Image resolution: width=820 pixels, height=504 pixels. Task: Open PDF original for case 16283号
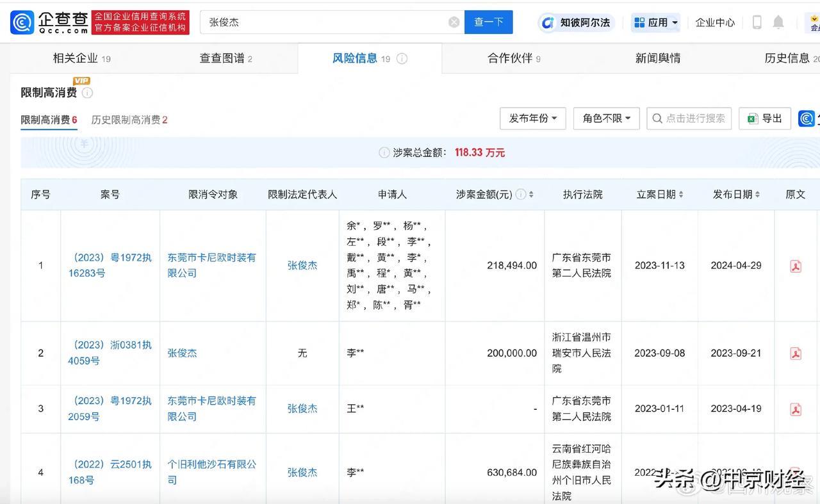tap(796, 266)
